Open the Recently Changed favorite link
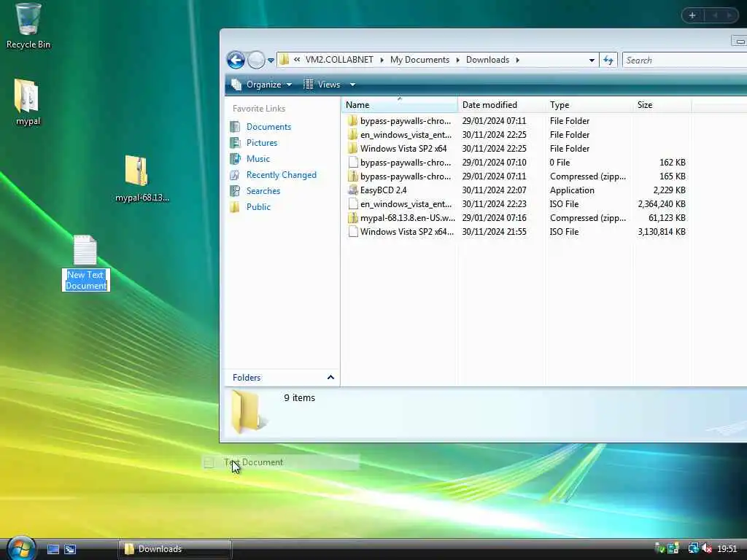Image resolution: width=747 pixels, height=560 pixels. coord(281,175)
